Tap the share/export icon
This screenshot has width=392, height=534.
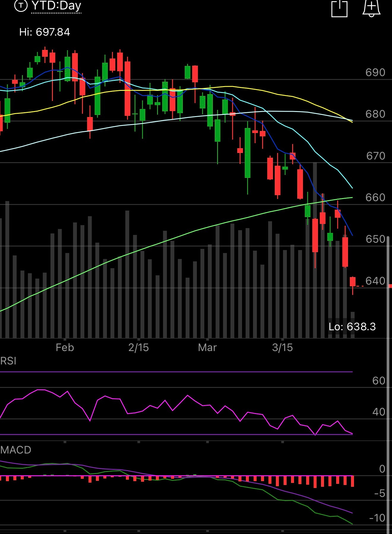pos(339,8)
